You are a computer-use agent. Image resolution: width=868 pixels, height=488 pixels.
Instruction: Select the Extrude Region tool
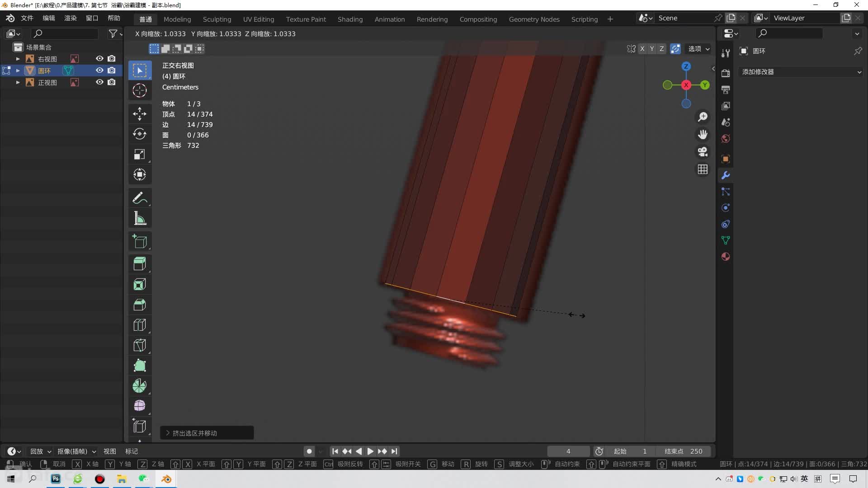point(140,264)
